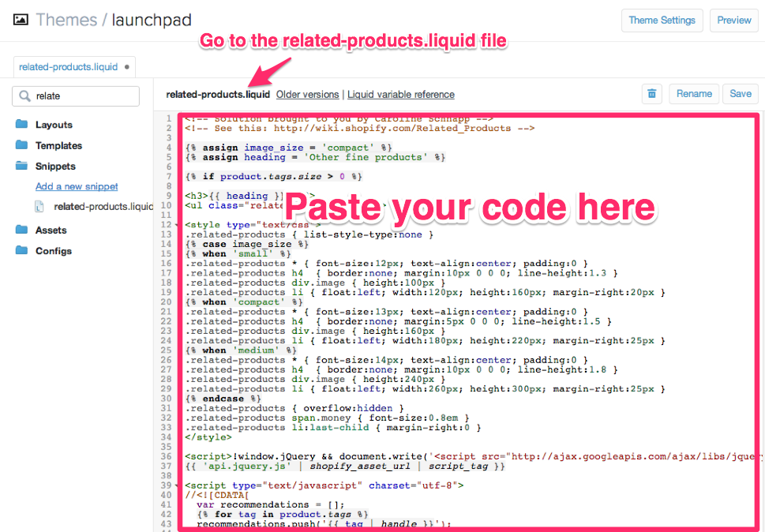This screenshot has height=532, width=765.
Task: Click the 'var recommendations = [];' line
Action: [x=271, y=504]
